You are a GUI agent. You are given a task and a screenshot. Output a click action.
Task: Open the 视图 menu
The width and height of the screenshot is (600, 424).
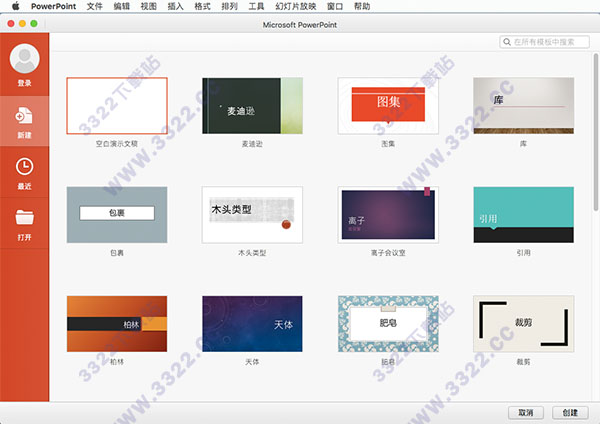[x=148, y=6]
